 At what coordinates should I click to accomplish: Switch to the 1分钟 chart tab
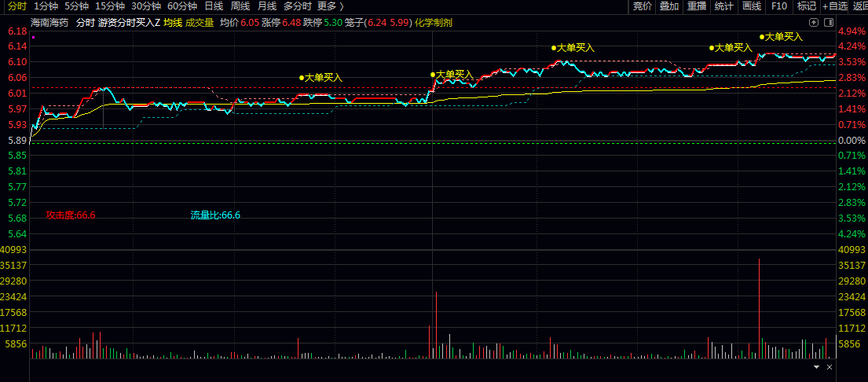coord(46,6)
